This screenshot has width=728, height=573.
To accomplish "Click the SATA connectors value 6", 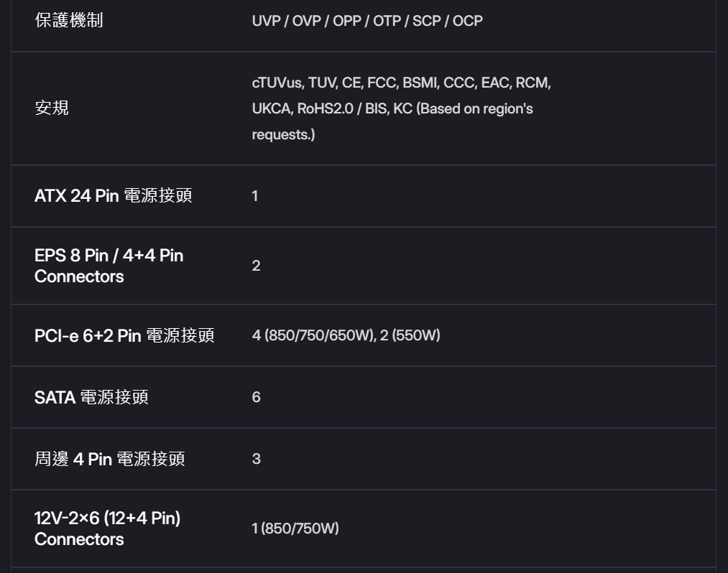I will pyautogui.click(x=256, y=397).
